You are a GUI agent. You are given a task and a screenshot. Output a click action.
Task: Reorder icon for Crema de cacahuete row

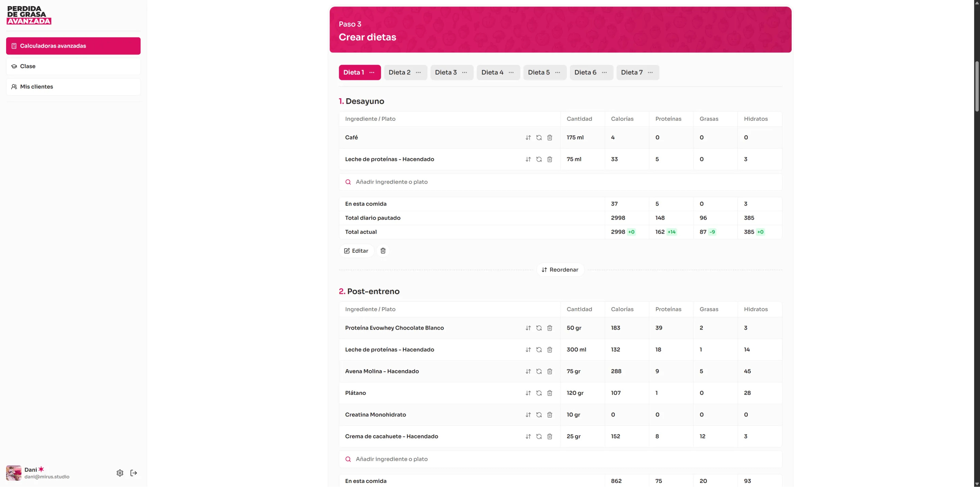click(x=528, y=436)
